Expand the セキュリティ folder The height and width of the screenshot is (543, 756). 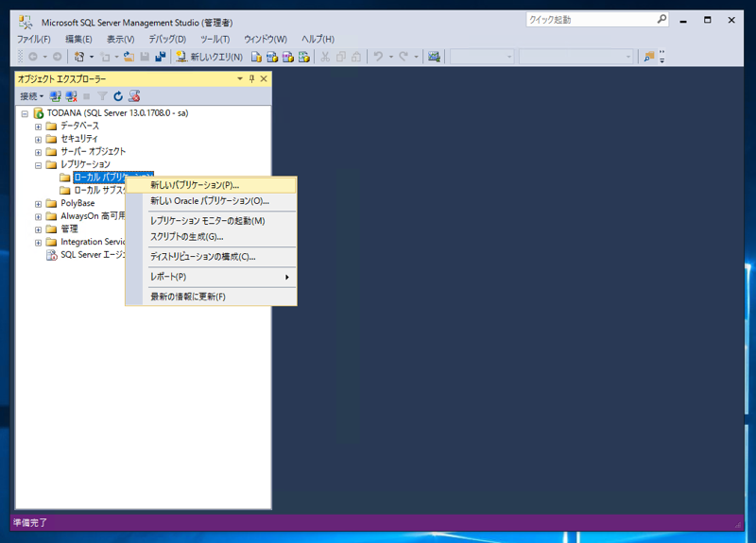(38, 140)
